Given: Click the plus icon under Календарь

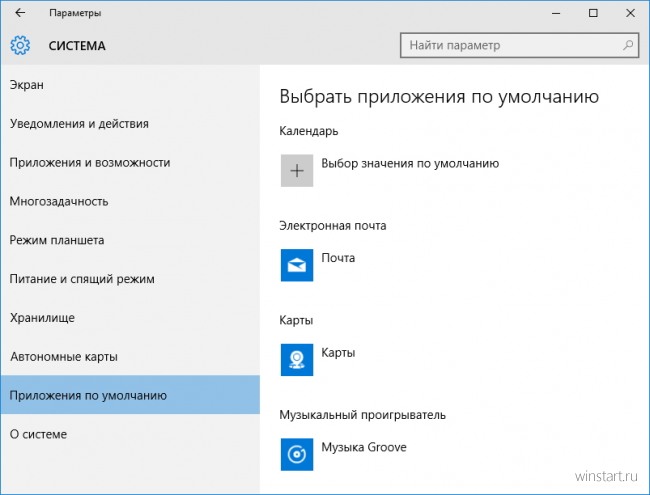Looking at the screenshot, I should point(297,170).
